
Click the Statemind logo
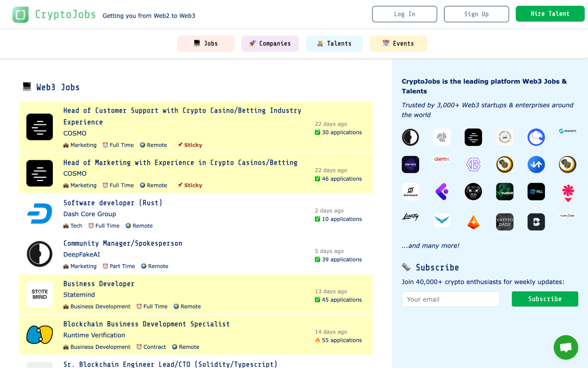click(x=40, y=294)
